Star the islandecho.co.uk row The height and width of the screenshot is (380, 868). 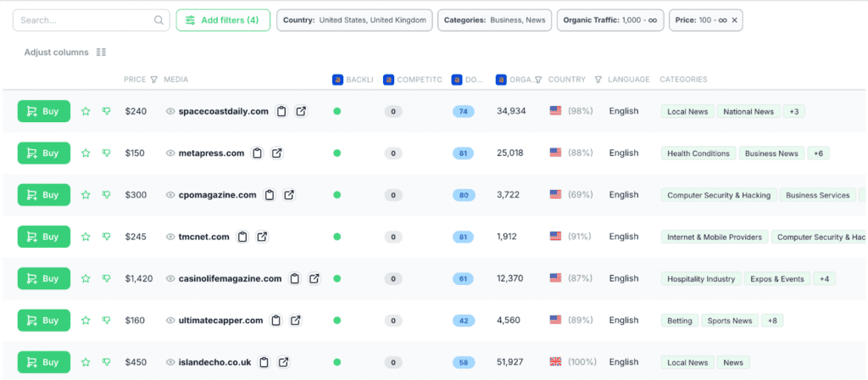click(86, 362)
